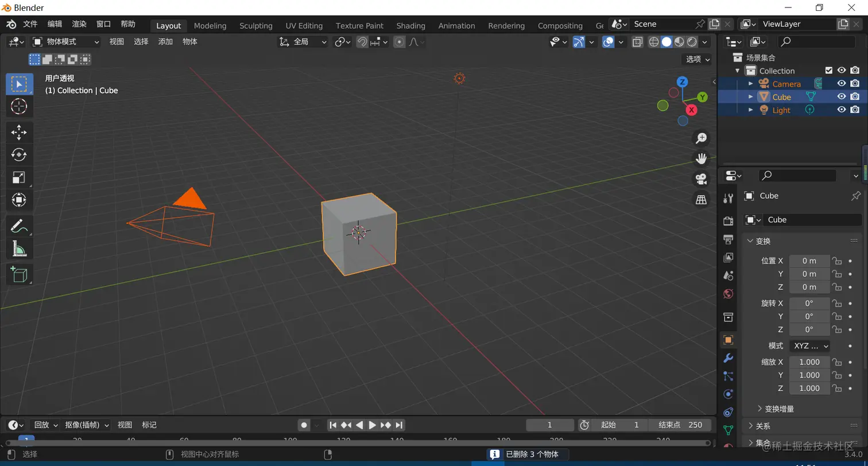868x466 pixels.
Task: Open the Render menu
Action: (79, 24)
